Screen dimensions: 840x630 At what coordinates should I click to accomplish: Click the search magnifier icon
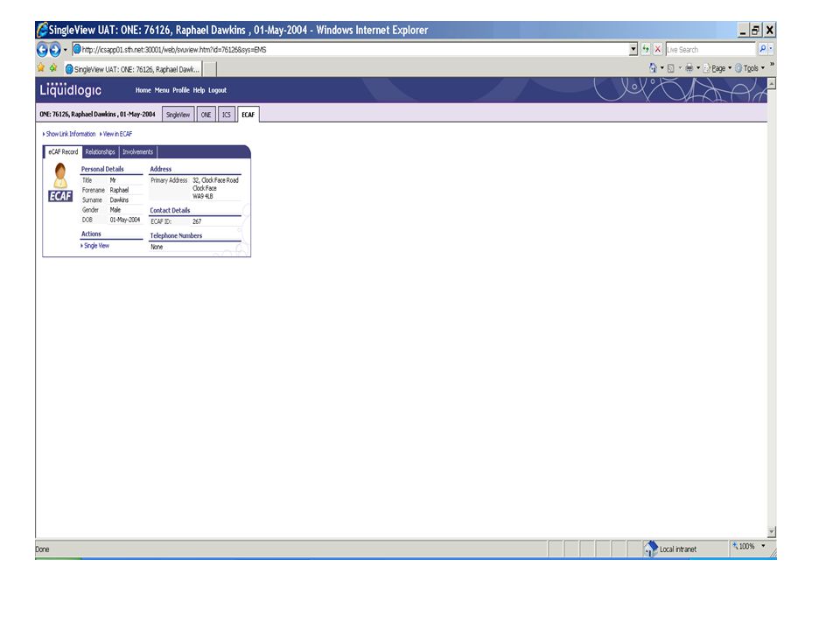tap(762, 49)
